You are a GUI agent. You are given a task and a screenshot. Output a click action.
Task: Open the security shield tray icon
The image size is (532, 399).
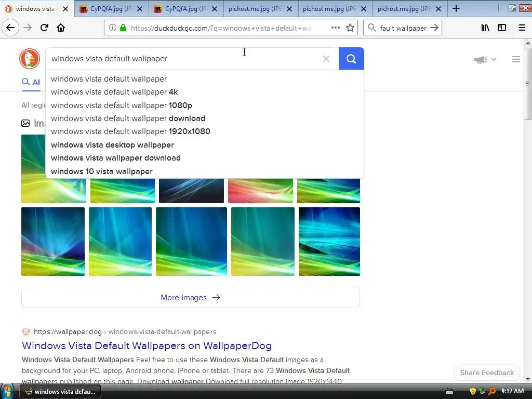pos(473,392)
